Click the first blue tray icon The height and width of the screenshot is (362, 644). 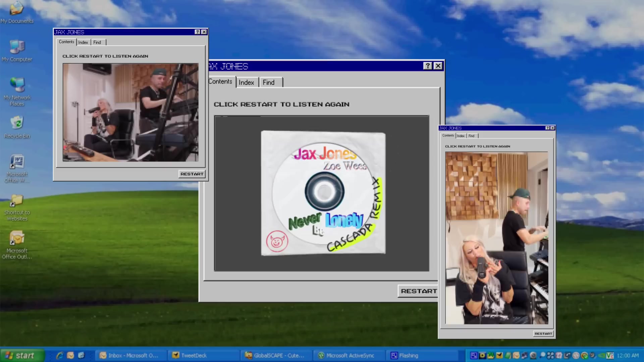click(474, 356)
